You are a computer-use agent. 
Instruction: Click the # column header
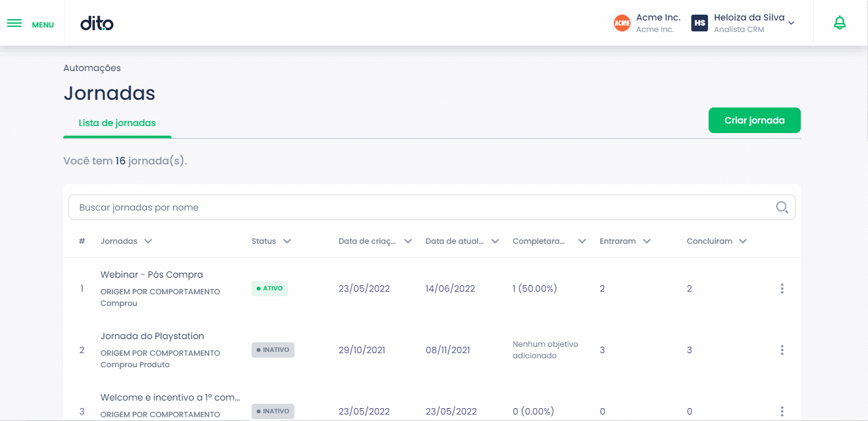[82, 241]
